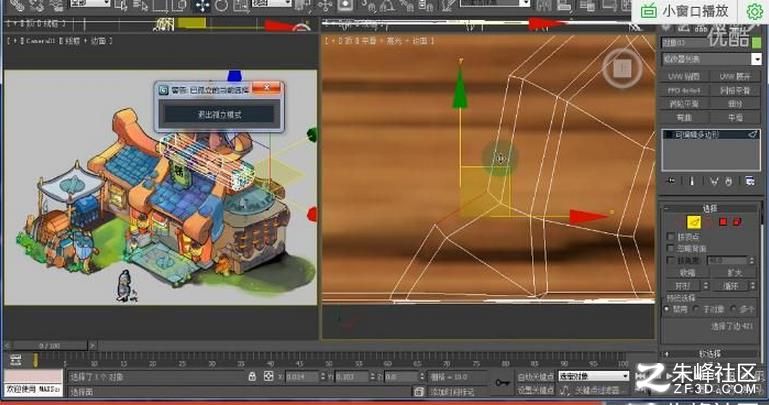Click the UVW 展开 modifier button
The width and height of the screenshot is (769, 405).
click(x=735, y=76)
